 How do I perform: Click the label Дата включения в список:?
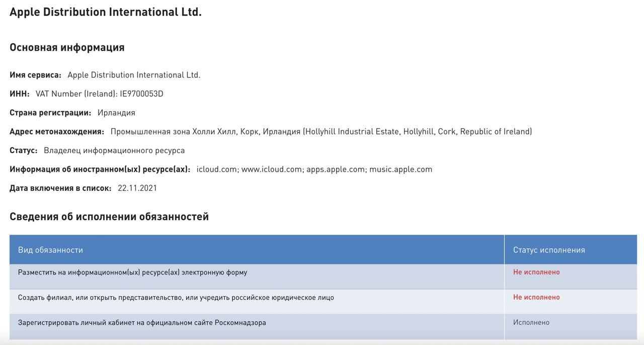tap(60, 188)
